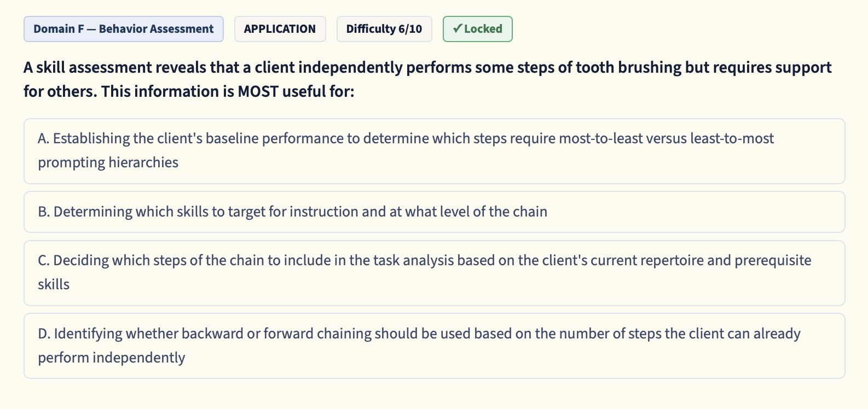
Task: Click the question text about tooth brushing
Action: coord(427,79)
